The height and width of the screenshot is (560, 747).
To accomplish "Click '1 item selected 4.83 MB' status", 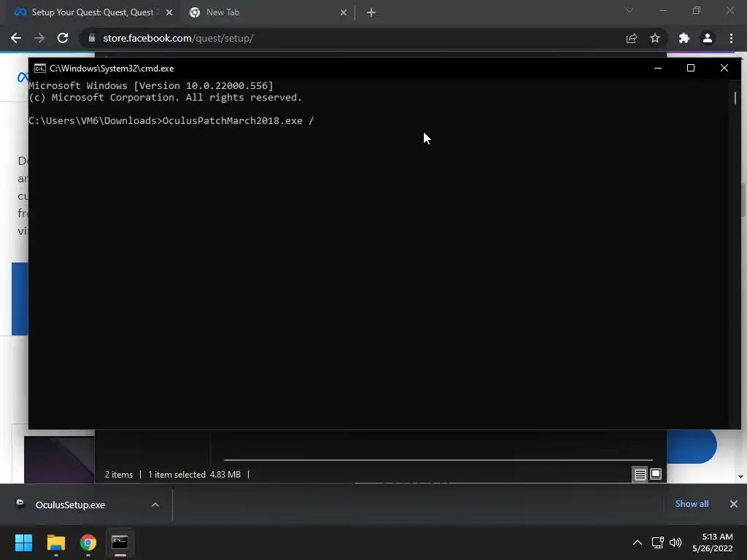I will tap(194, 475).
